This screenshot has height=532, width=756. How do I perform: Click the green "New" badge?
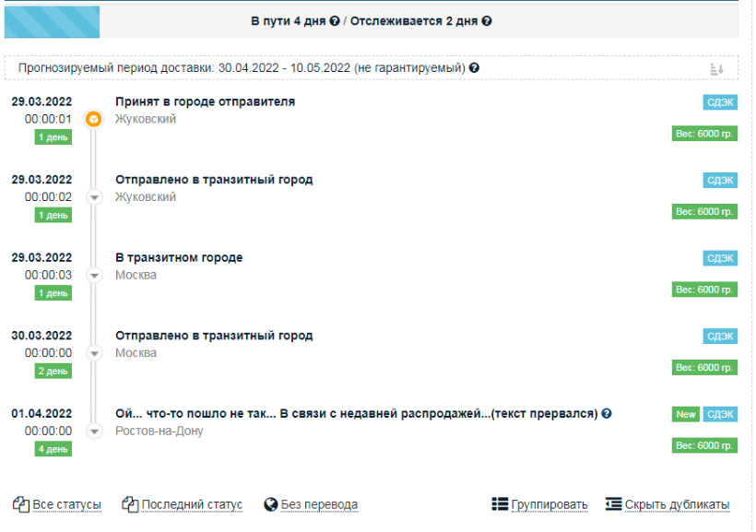(686, 415)
